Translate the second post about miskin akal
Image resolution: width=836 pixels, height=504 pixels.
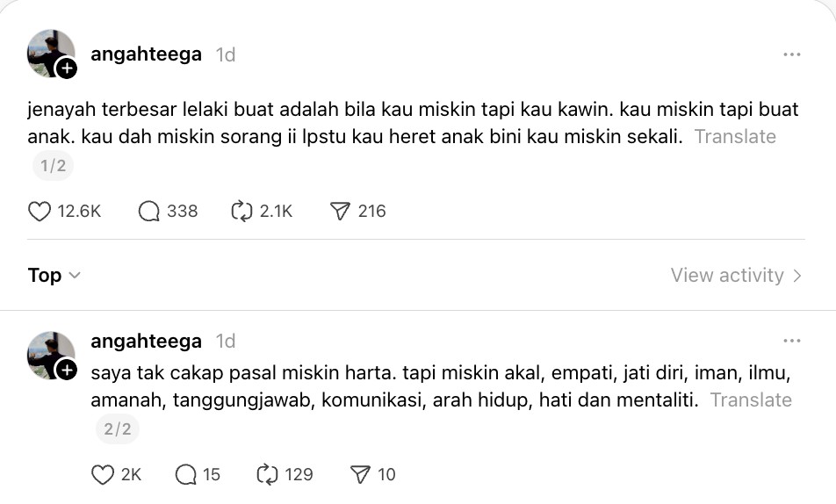pos(751,400)
